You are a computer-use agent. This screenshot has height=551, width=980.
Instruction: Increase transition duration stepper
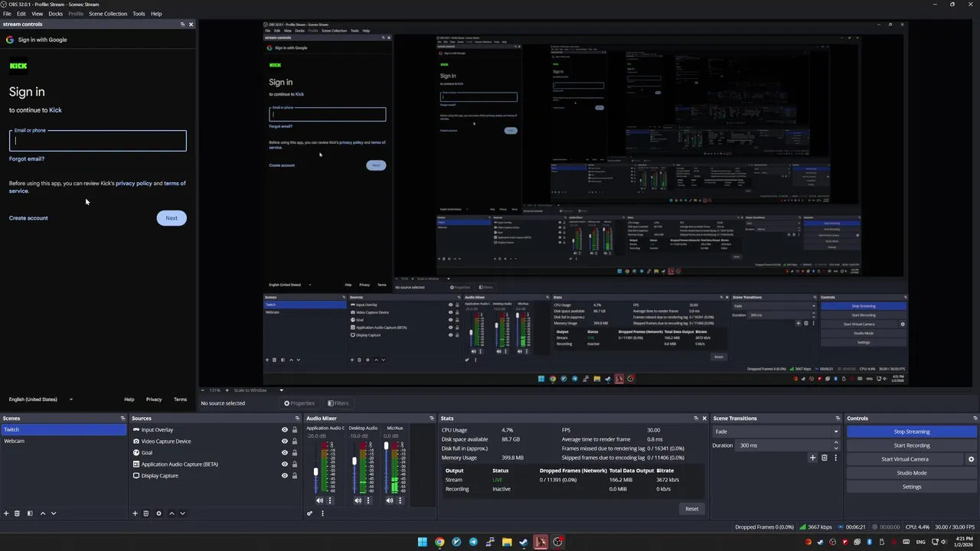[x=835, y=442]
